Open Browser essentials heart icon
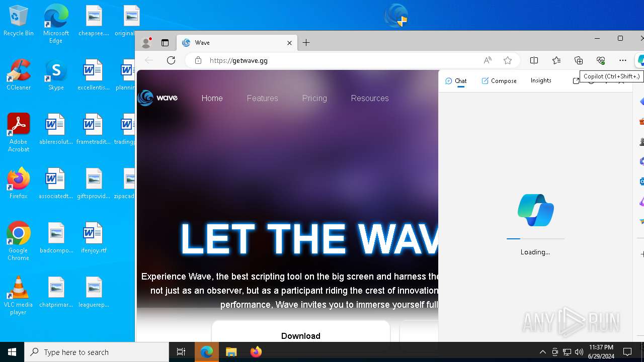 click(601, 60)
